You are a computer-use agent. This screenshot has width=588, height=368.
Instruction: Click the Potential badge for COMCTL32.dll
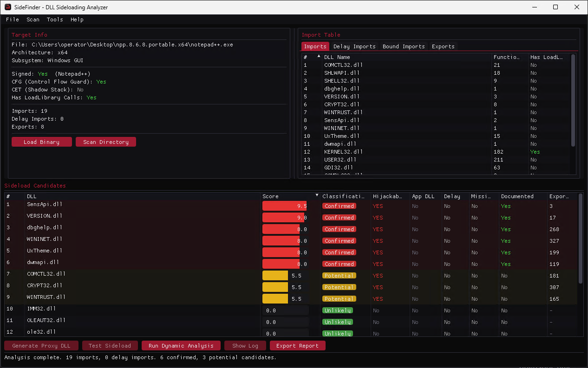(339, 276)
